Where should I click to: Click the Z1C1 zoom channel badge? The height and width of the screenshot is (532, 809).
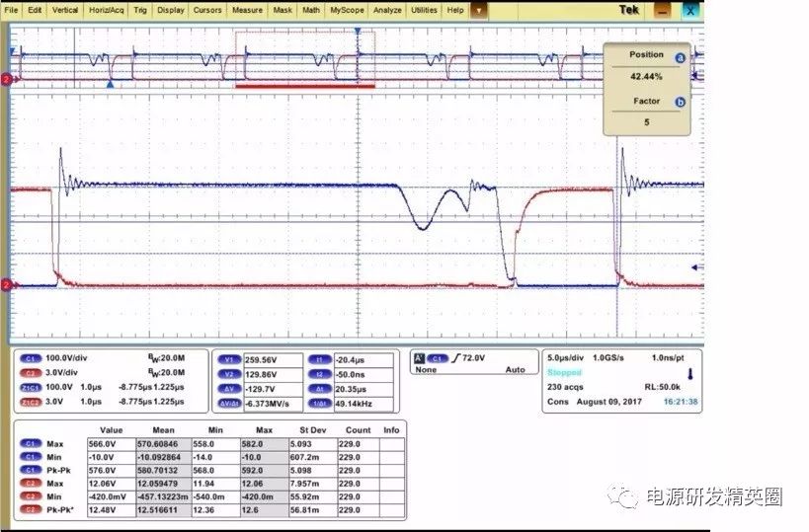pos(30,389)
